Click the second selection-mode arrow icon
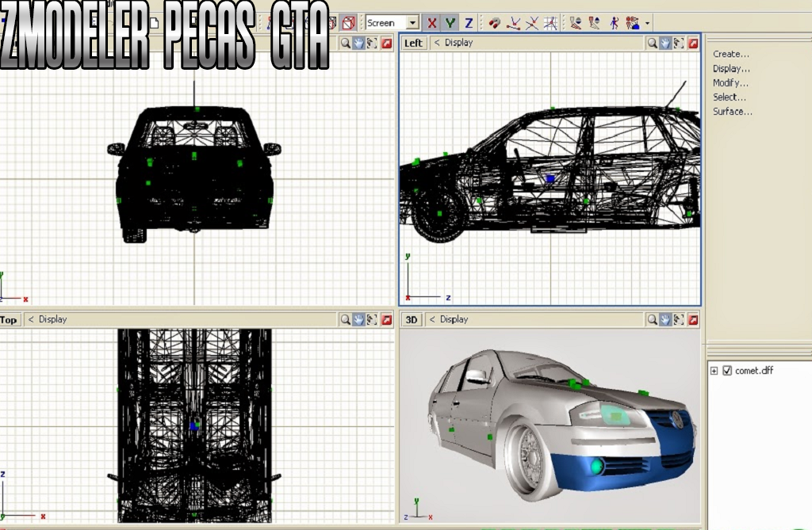The image size is (812, 530). 595,23
